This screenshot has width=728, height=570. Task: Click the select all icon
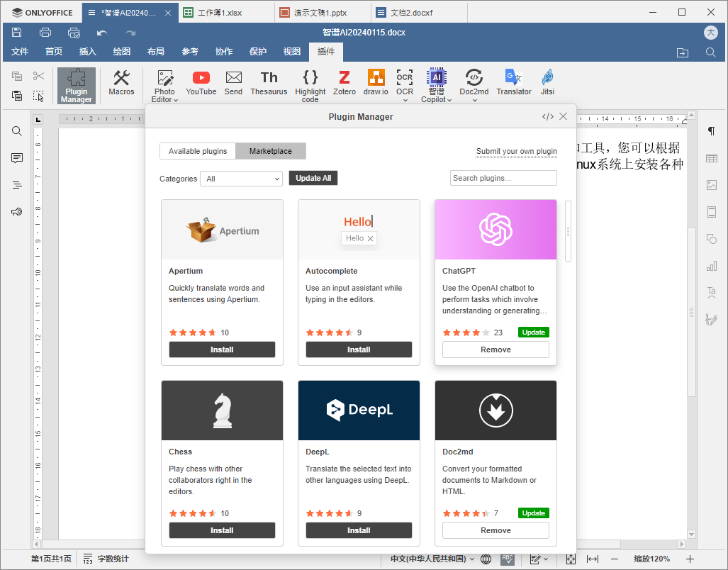[x=38, y=96]
